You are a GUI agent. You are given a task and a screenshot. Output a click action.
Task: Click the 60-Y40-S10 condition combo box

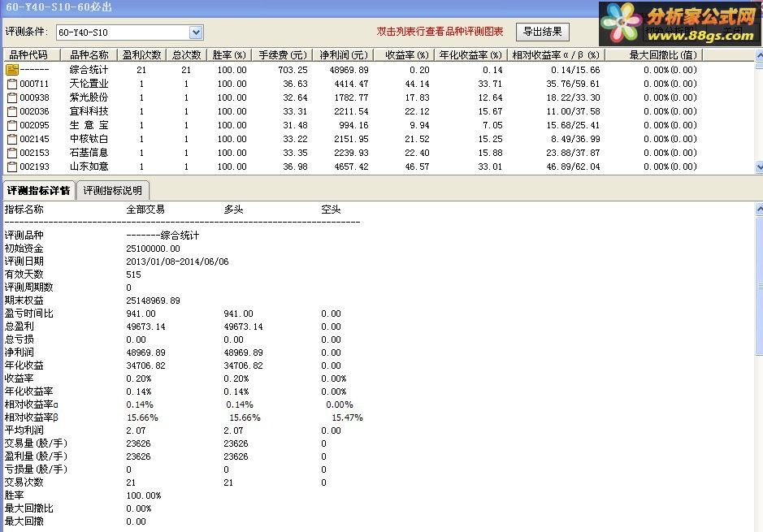point(129,32)
